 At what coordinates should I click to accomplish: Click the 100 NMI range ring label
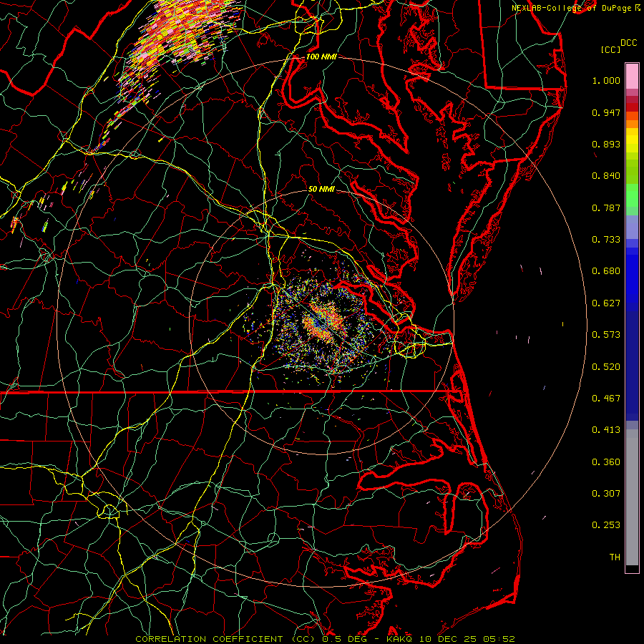coord(321,57)
